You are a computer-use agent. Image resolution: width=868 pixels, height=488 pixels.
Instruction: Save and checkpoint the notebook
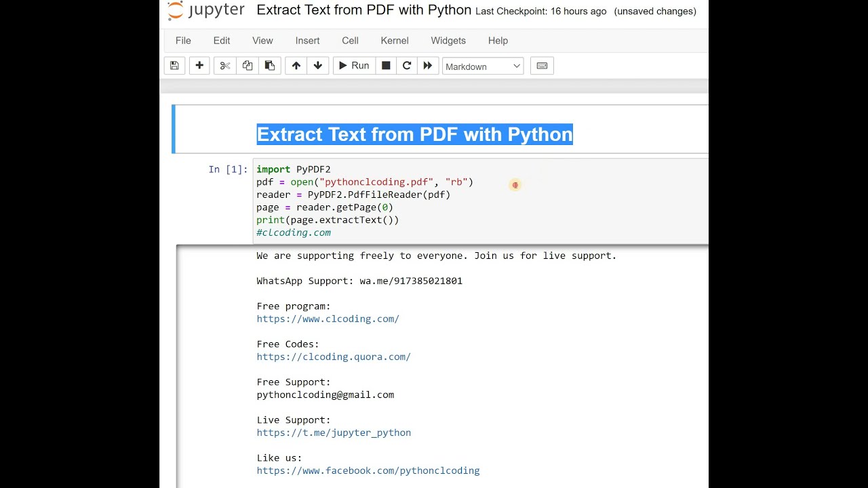click(x=174, y=66)
